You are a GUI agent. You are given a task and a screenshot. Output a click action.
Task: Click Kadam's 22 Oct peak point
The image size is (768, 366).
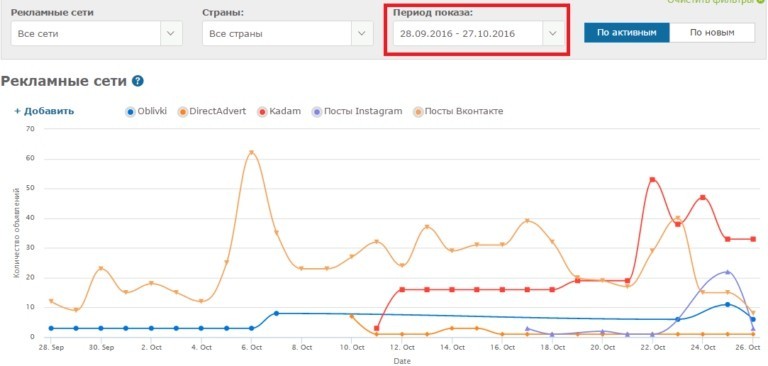coord(652,180)
